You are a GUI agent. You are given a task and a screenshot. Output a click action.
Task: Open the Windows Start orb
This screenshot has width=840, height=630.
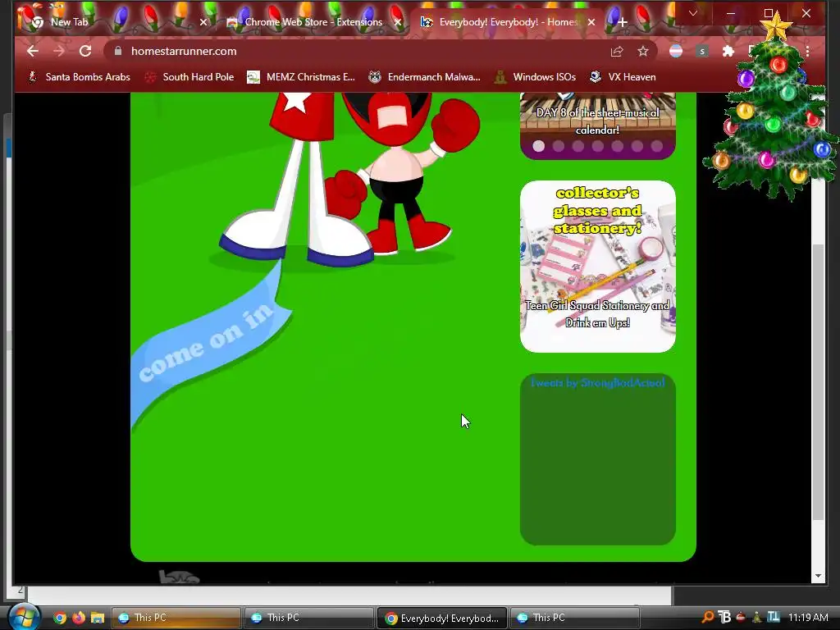[23, 617]
